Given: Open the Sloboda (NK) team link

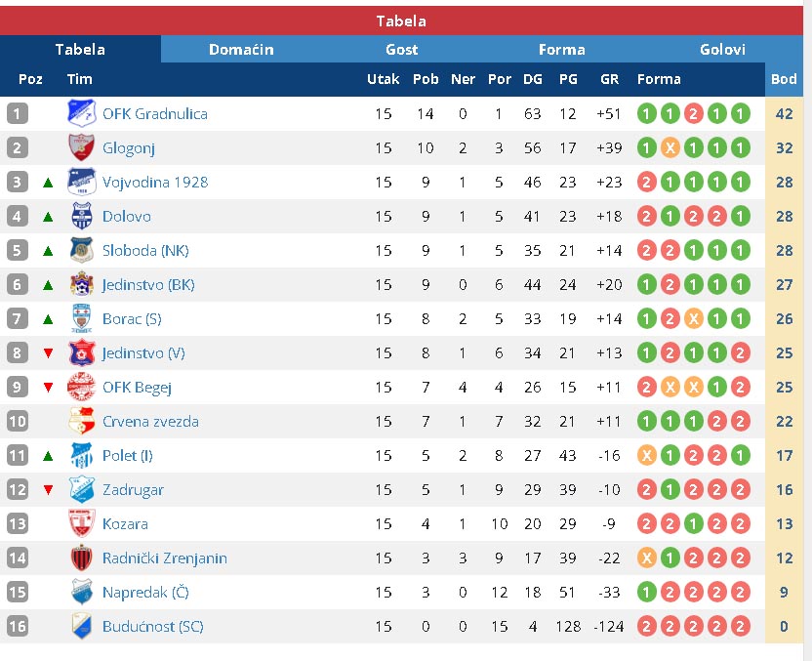Looking at the screenshot, I should point(145,250).
